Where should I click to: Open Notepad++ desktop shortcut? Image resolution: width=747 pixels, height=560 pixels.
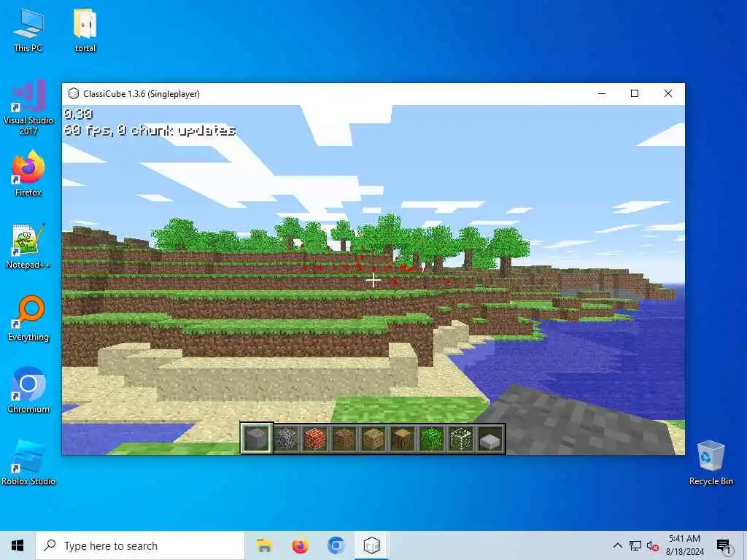(x=28, y=246)
